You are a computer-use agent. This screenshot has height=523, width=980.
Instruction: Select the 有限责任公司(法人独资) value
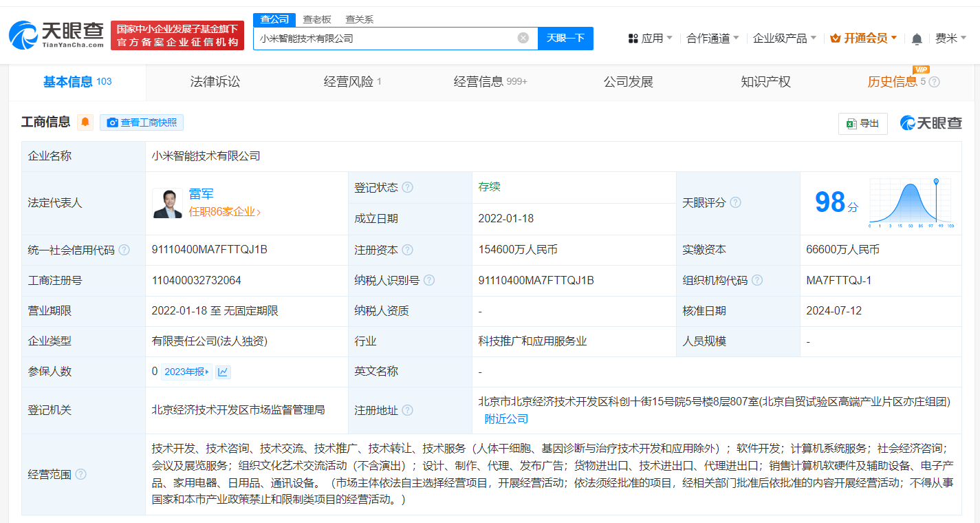210,341
